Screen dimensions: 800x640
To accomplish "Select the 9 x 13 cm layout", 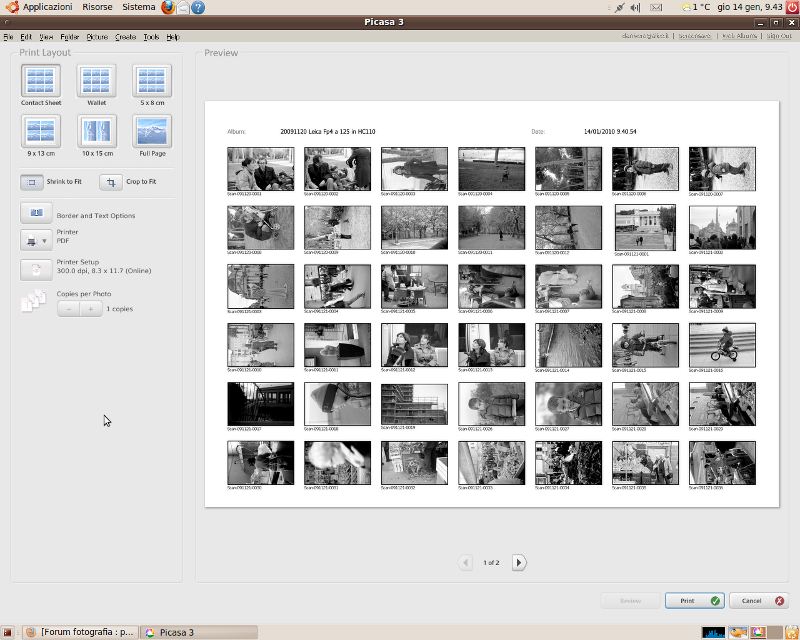I will pyautogui.click(x=40, y=131).
